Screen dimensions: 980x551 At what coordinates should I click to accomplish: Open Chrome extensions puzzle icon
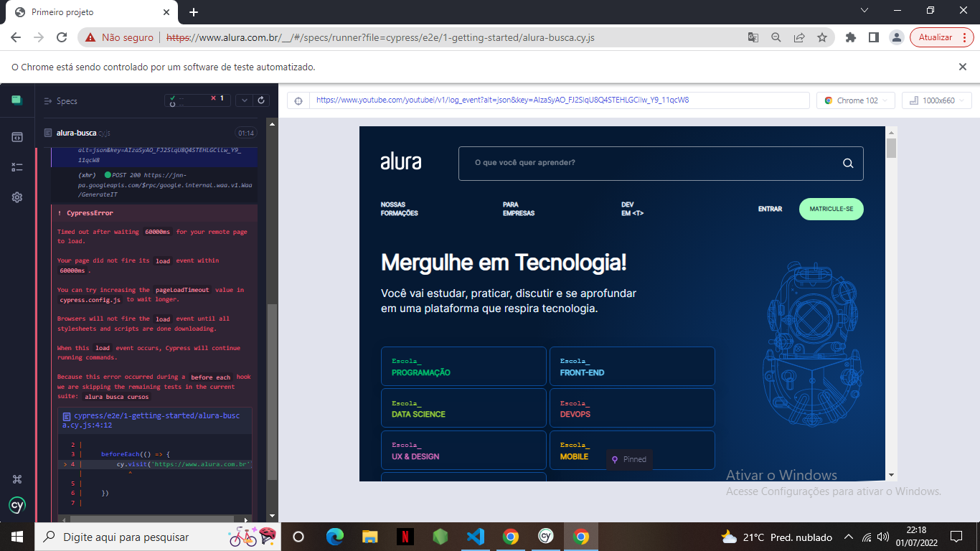pyautogui.click(x=851, y=37)
